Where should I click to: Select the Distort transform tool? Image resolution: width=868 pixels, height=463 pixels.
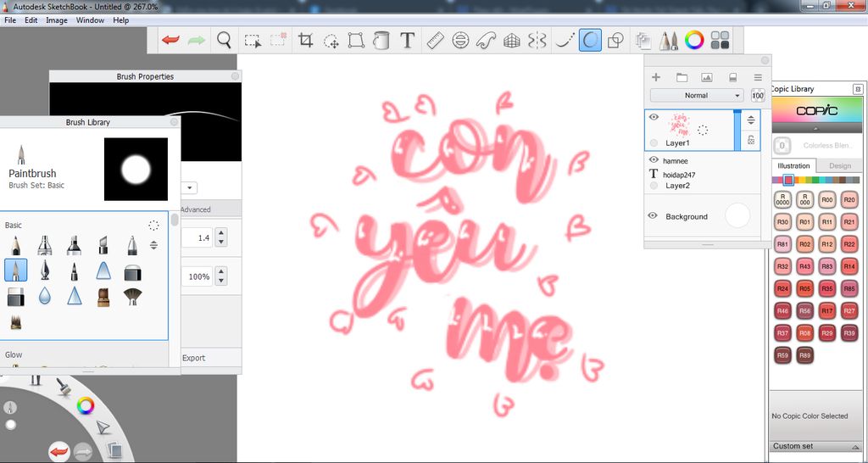[x=356, y=41]
